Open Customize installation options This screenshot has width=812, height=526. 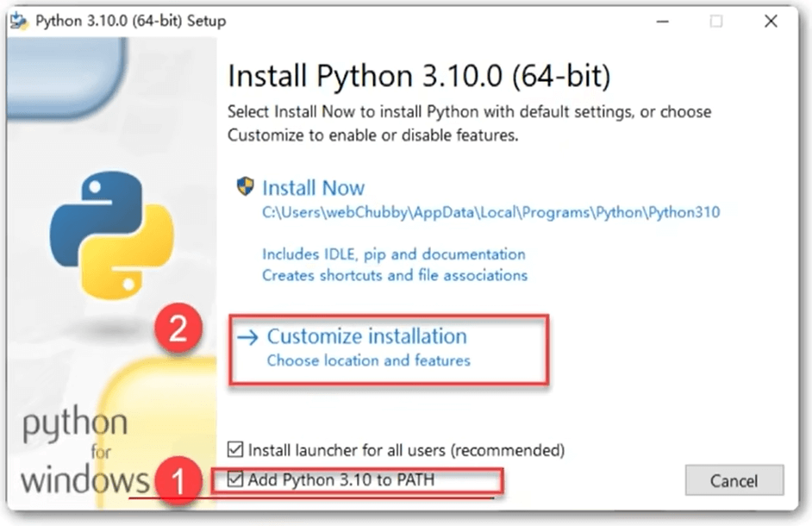[366, 336]
